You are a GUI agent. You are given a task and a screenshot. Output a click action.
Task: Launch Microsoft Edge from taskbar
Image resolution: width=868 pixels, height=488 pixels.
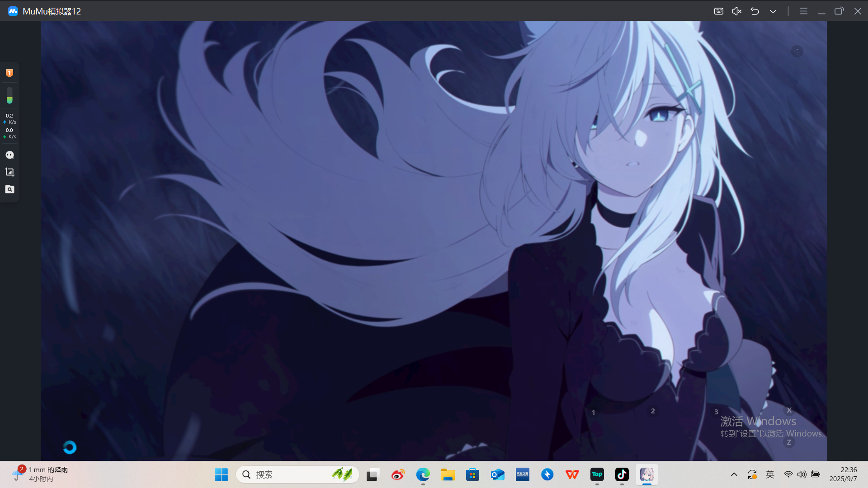[x=423, y=474]
